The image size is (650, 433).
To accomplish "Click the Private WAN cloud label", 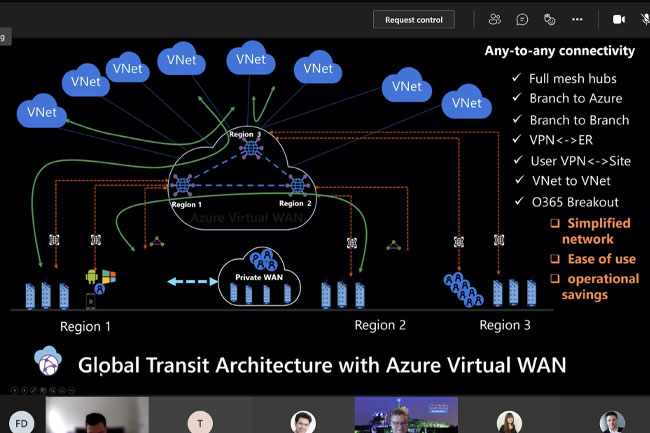I will tap(259, 277).
